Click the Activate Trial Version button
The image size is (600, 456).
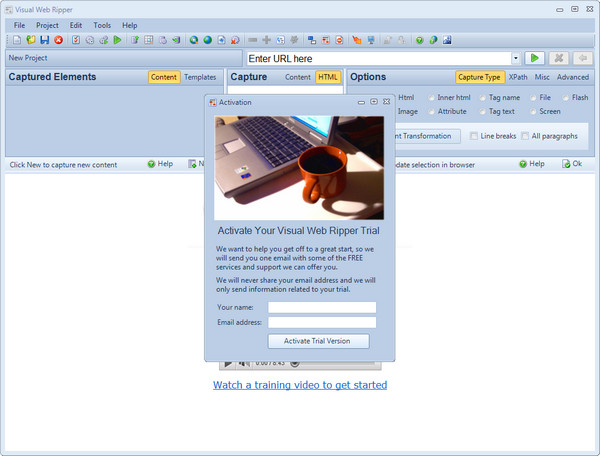(x=319, y=341)
